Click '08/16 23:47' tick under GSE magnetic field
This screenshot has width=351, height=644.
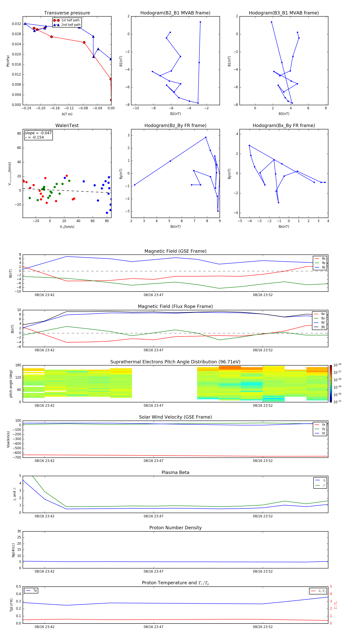(153, 295)
